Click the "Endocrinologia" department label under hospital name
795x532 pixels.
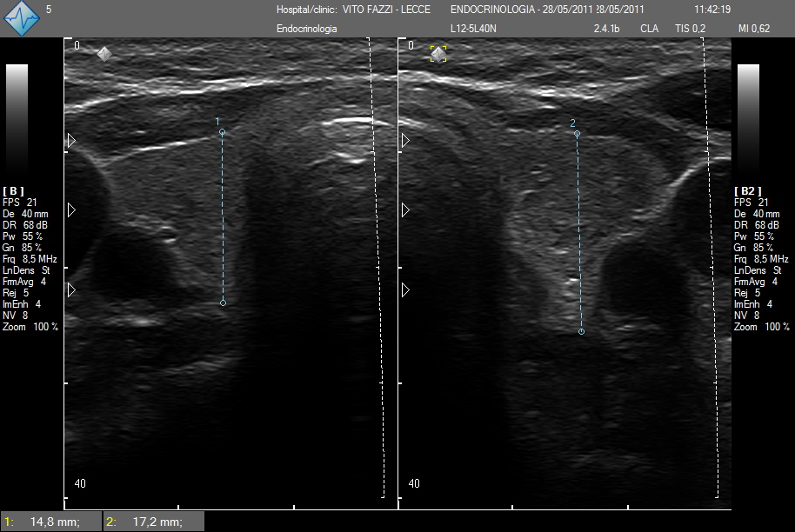(307, 29)
